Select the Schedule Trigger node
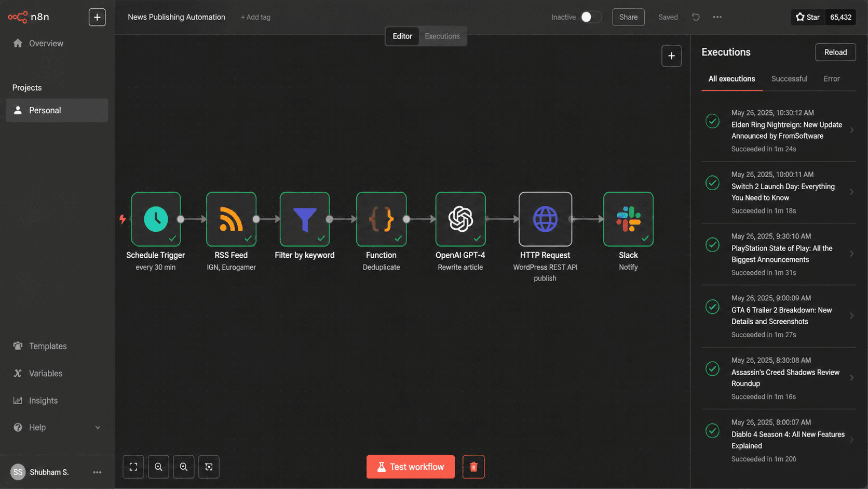 pyautogui.click(x=156, y=219)
